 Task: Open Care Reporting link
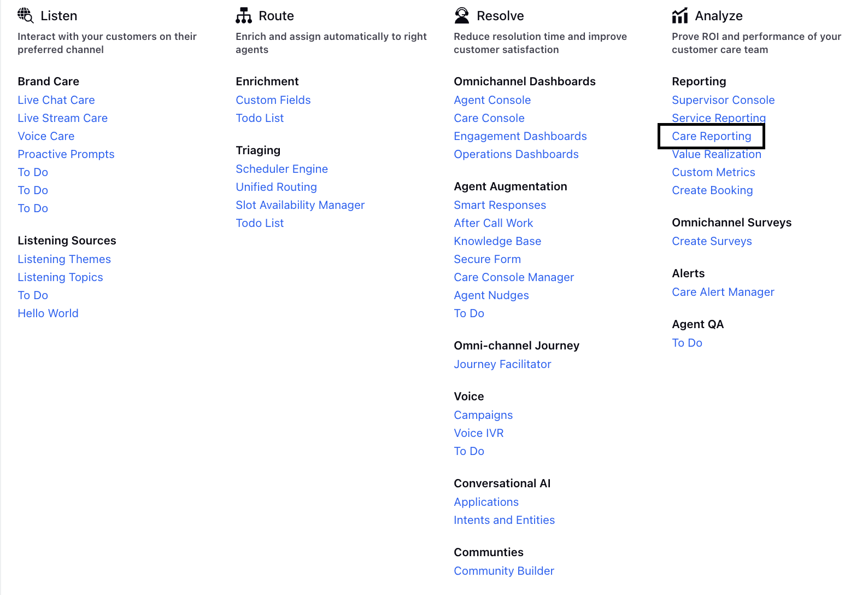[x=712, y=136]
